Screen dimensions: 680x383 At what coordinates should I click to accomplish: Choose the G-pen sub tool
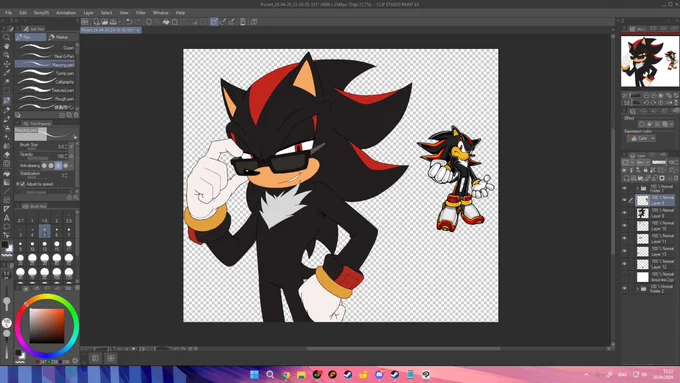(x=45, y=47)
